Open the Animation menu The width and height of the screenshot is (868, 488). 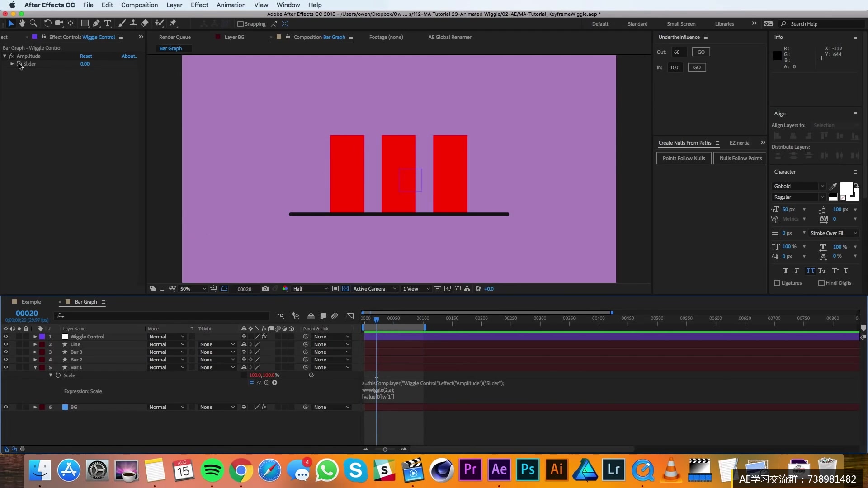click(231, 5)
